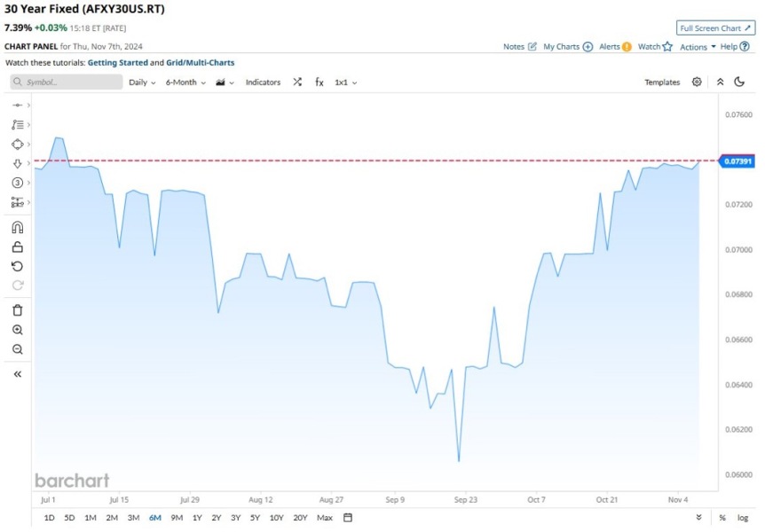
Task: Toggle percent scale on the chart
Action: (722, 517)
